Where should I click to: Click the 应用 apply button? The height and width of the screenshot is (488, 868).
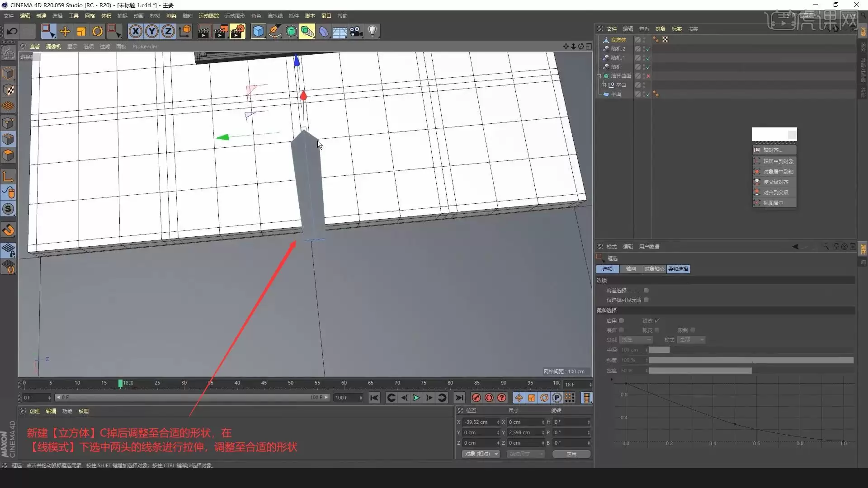[571, 454]
